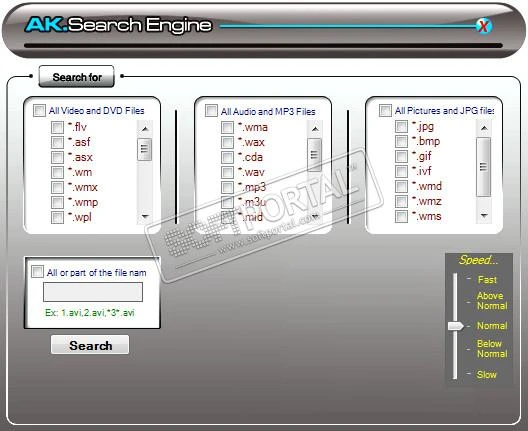
Task: Enable All Audio and MP3 Files checkbox
Action: pyautogui.click(x=211, y=110)
